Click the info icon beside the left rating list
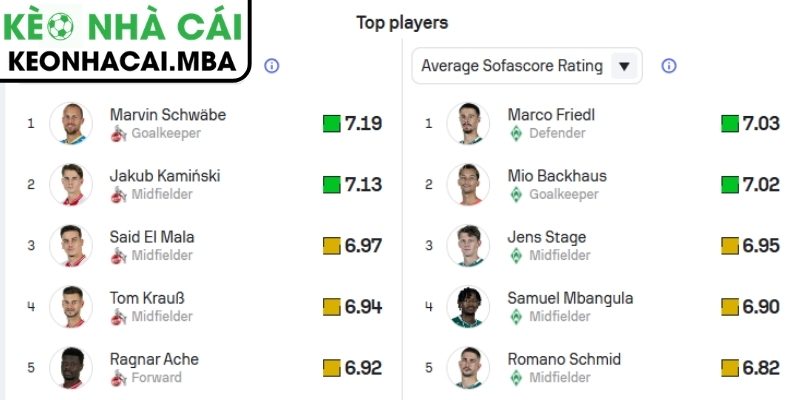800x400 pixels. (x=271, y=65)
